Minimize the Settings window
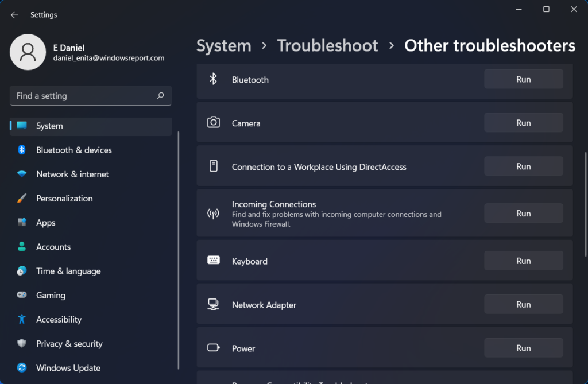Screen dimensions: 588x384 [x=519, y=9]
